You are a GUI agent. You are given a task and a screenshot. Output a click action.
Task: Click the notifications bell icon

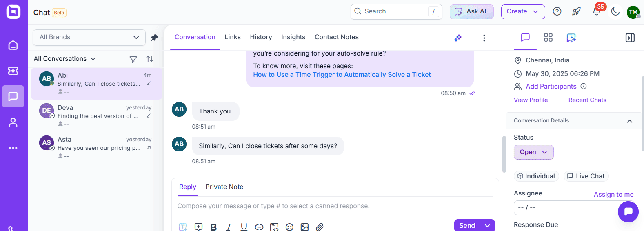pos(596,11)
